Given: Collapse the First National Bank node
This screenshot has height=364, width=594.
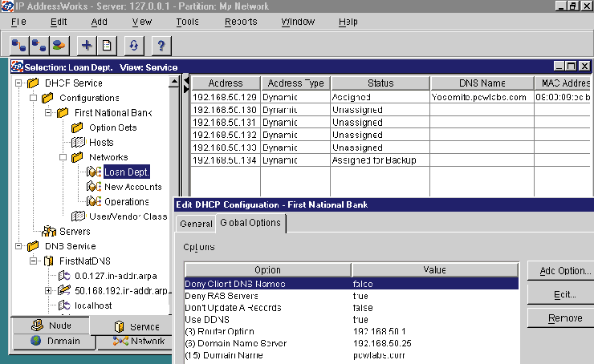Looking at the screenshot, I should tap(48, 112).
